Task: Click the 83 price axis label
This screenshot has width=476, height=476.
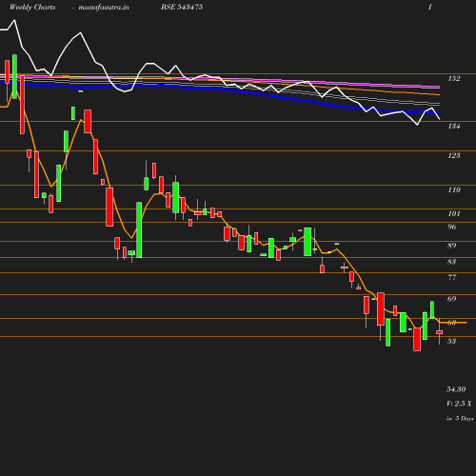Action: 452,262
